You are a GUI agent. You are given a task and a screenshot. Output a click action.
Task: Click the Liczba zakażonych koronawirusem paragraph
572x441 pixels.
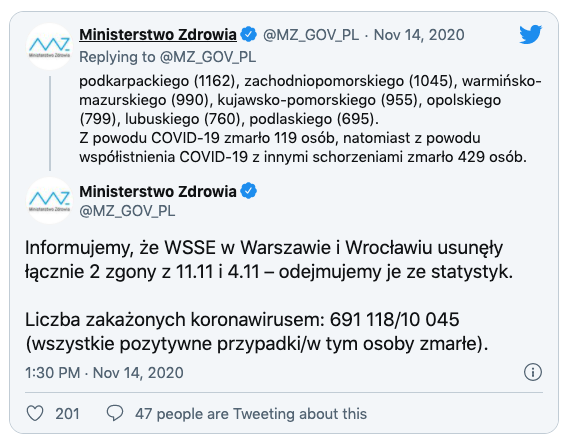point(256,332)
